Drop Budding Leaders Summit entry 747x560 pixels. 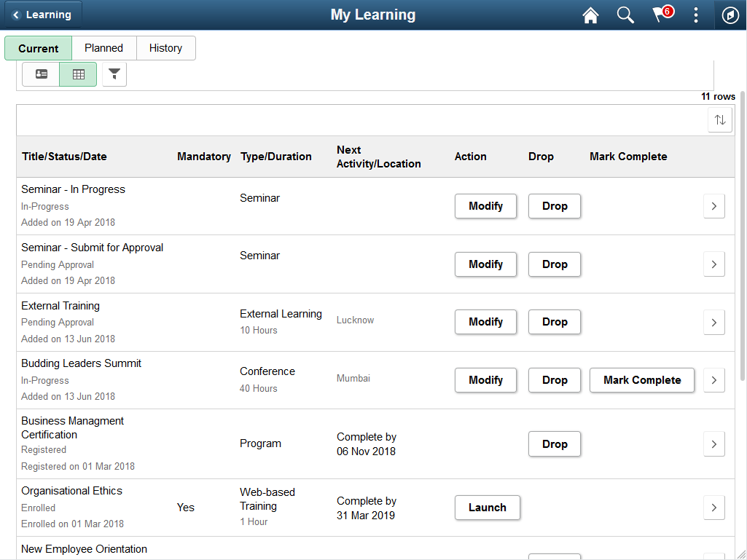point(555,380)
